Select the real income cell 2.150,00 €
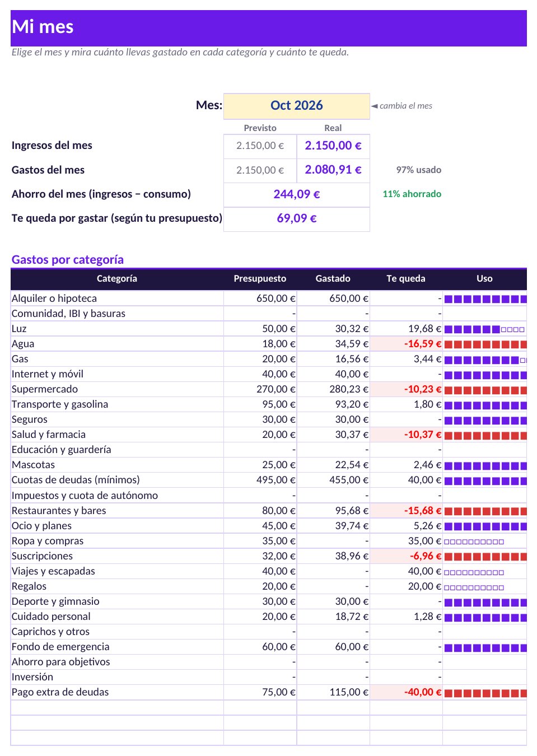 333,146
